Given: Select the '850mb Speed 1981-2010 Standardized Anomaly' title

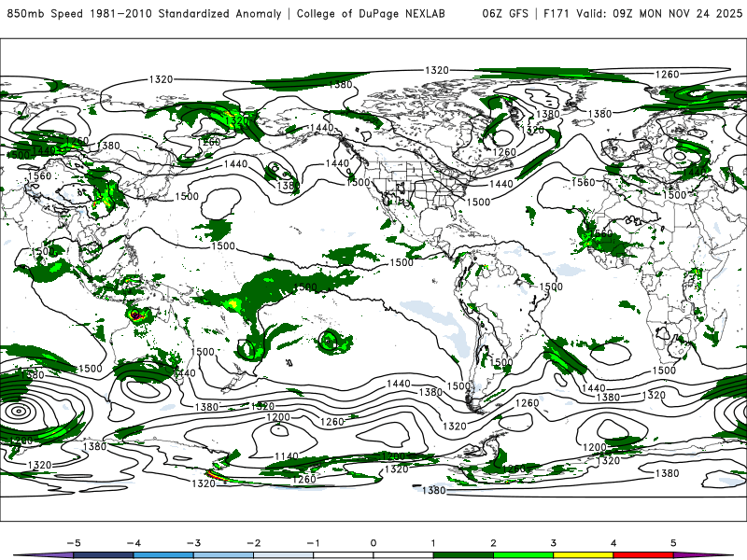Looking at the screenshot, I should (144, 13).
